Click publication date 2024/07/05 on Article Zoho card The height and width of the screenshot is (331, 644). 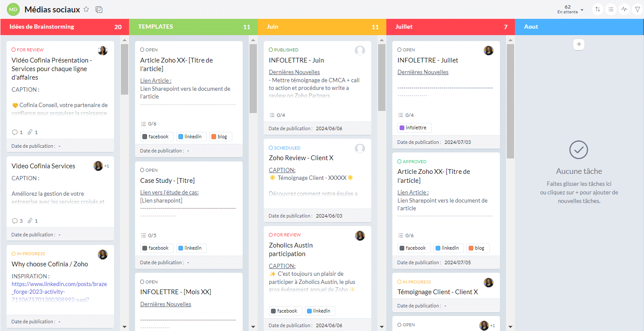pos(457,262)
